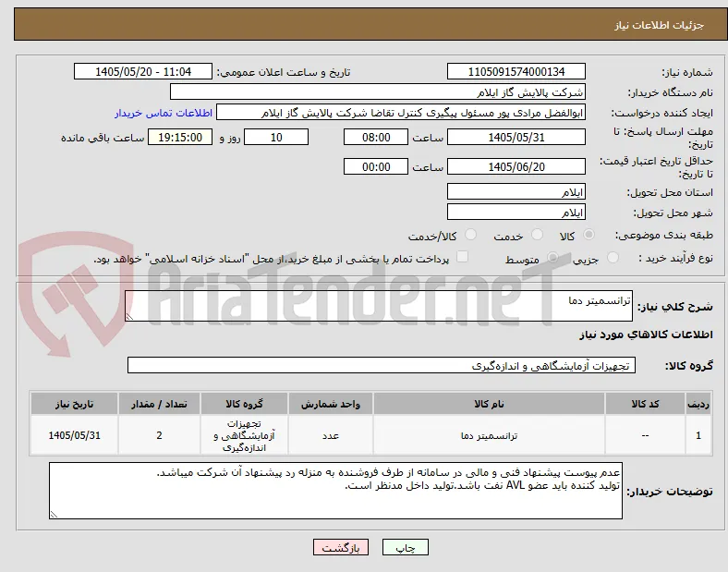Image resolution: width=728 pixels, height=572 pixels.
Task: Click the resize handle of buyer notes textarea
Action: tap(54, 515)
